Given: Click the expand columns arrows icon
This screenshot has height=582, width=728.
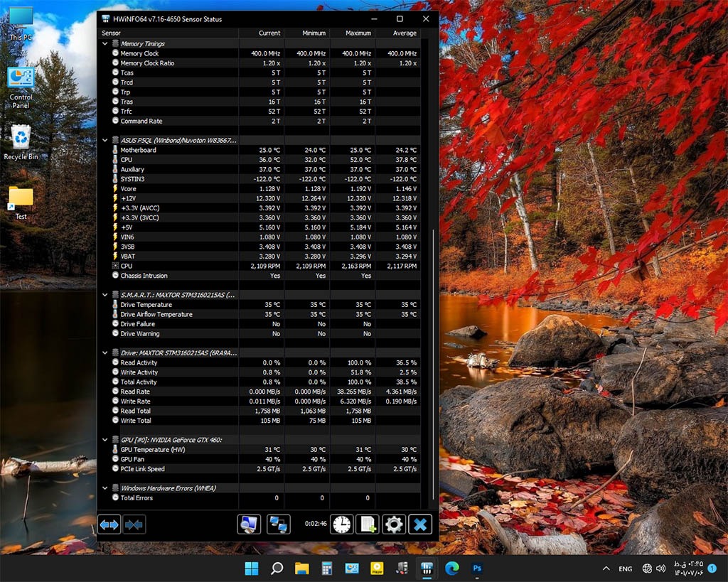Looking at the screenshot, I should (x=109, y=524).
